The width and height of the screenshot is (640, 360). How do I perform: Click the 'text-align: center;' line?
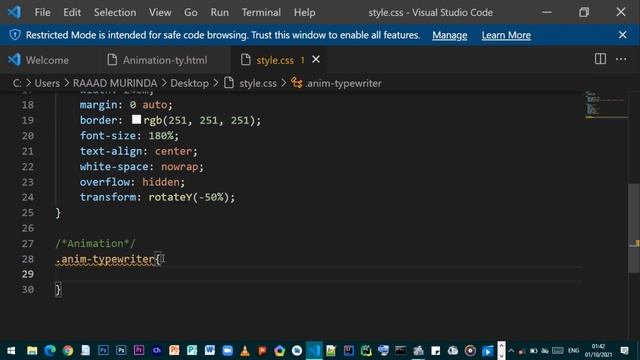coord(138,151)
